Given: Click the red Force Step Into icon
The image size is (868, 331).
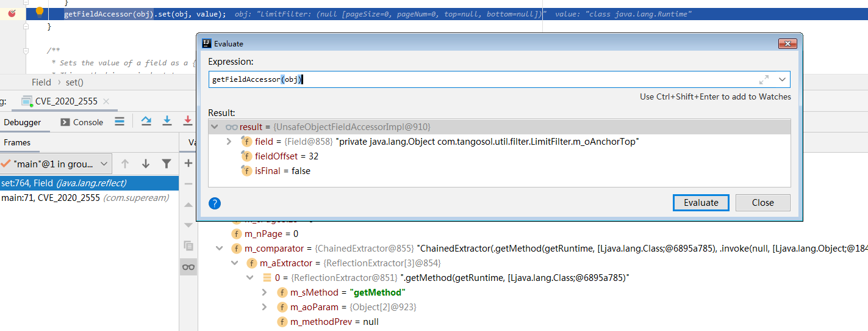Looking at the screenshot, I should click(x=187, y=121).
